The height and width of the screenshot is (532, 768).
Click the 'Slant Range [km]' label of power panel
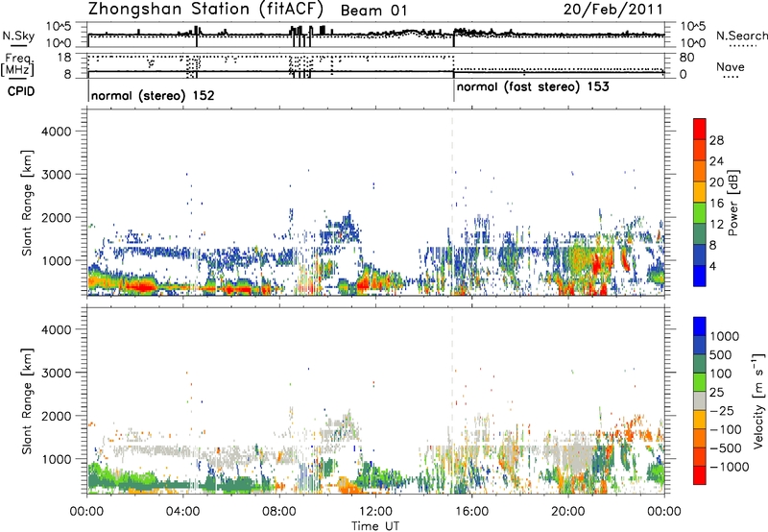(27, 203)
